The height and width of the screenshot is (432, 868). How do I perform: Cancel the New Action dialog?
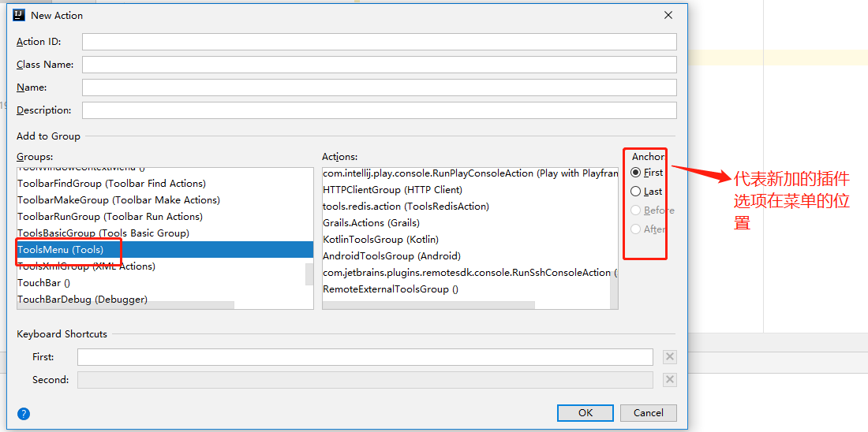pos(648,412)
